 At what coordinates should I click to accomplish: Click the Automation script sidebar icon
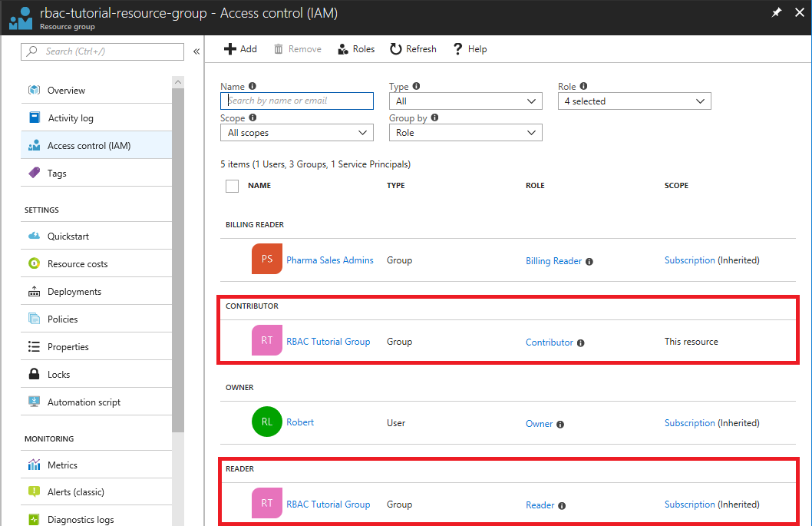[x=33, y=401]
